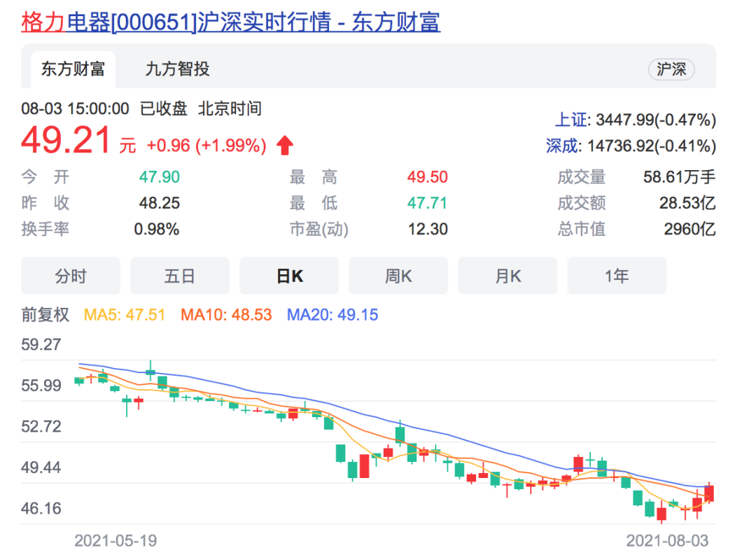Switch to the 东方财富 tab
Screen dimensions: 756x555
pos(73,69)
